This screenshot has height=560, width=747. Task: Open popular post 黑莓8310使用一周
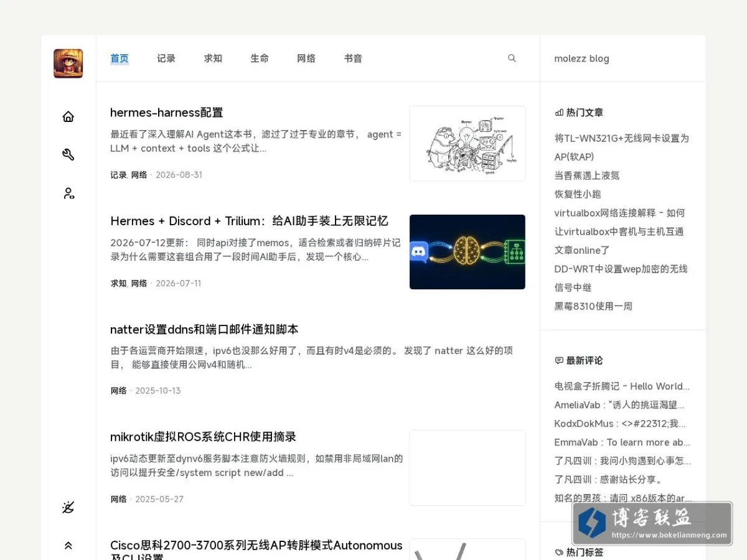pos(593,306)
